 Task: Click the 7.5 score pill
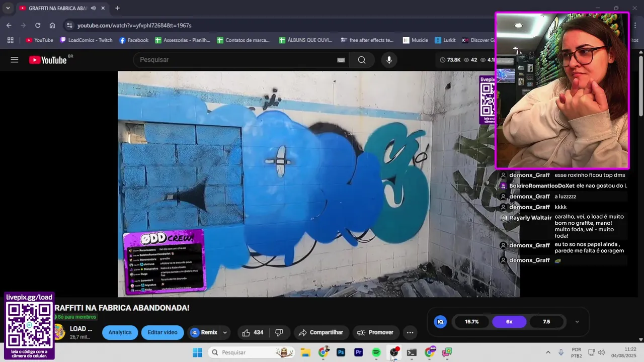coord(546,322)
